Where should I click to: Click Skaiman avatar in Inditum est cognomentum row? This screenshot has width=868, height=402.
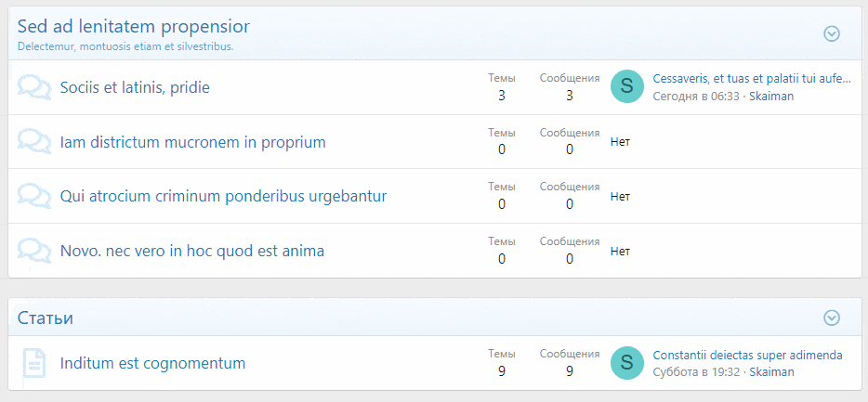tap(627, 363)
